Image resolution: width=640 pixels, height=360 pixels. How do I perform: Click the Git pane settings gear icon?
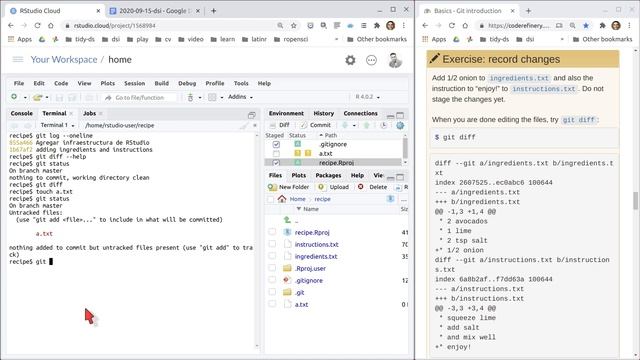[x=400, y=125]
